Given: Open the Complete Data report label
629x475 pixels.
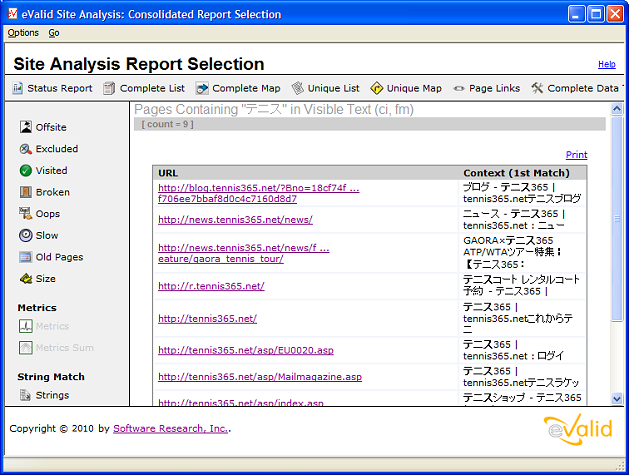Looking at the screenshot, I should pos(583,88).
